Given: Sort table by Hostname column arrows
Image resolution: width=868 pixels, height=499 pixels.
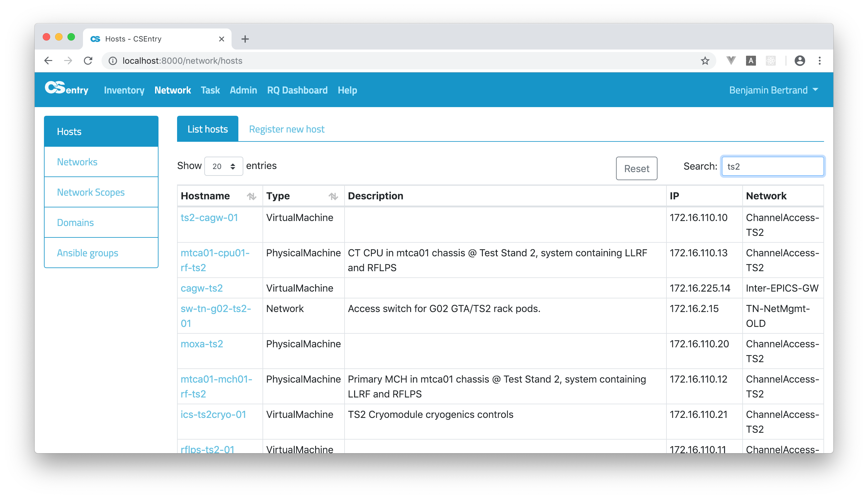Looking at the screenshot, I should point(252,196).
